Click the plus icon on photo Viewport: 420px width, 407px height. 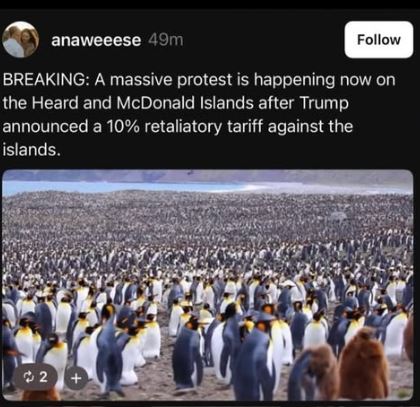tap(76, 378)
